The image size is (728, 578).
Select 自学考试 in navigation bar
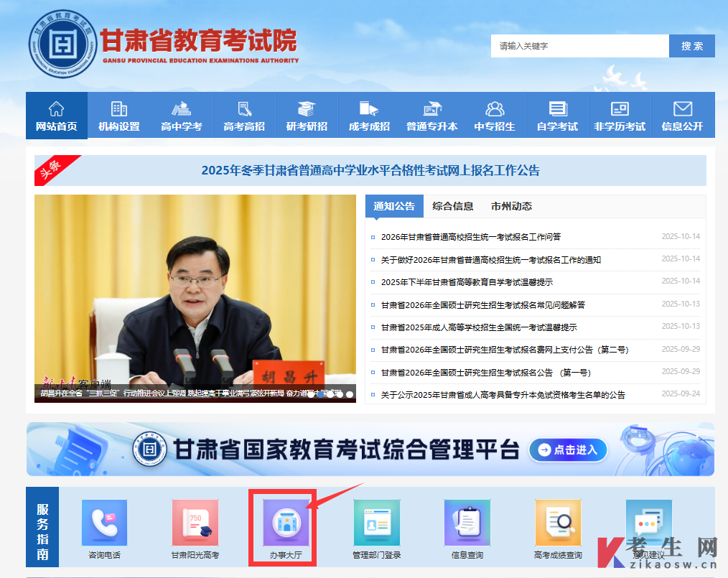(557, 116)
